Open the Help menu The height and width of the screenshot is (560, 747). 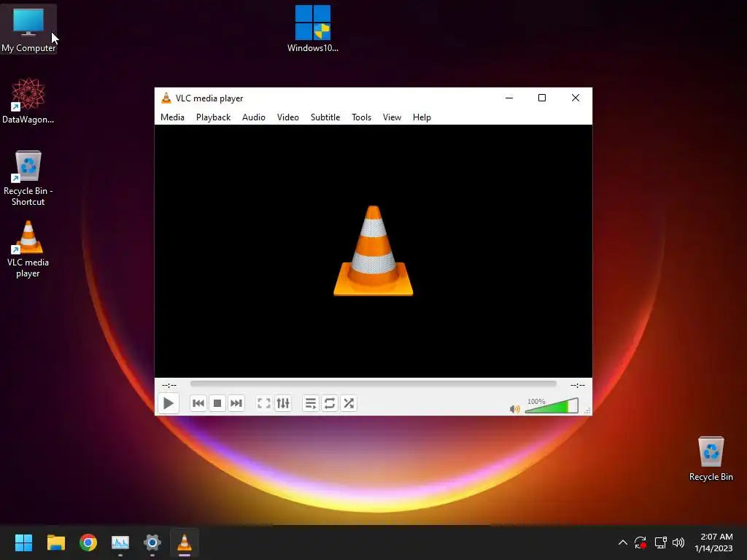[422, 117]
